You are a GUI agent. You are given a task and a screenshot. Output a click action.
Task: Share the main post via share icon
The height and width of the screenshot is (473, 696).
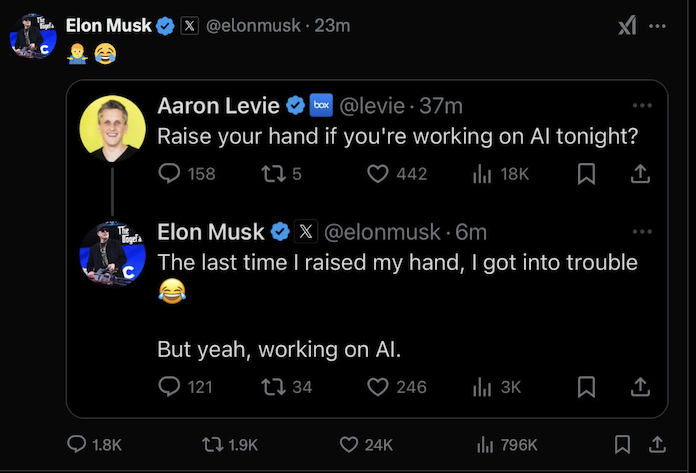pos(657,444)
